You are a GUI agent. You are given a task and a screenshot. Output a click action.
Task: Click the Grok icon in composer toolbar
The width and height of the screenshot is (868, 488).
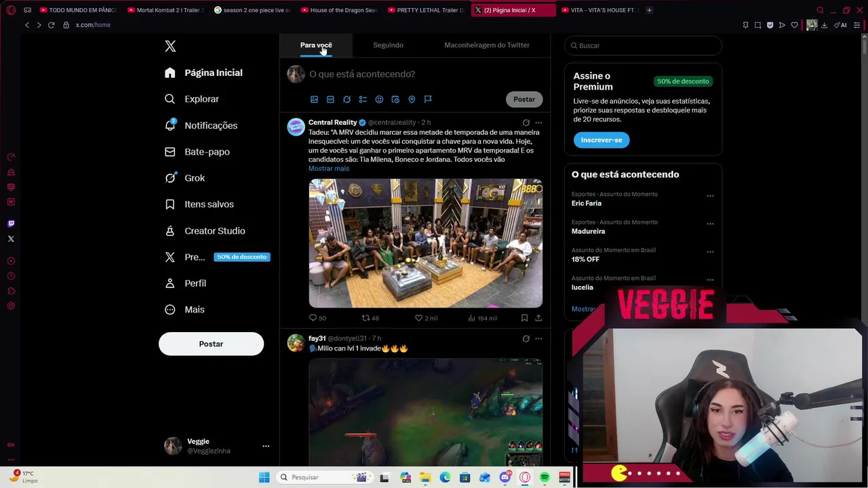pos(347,99)
